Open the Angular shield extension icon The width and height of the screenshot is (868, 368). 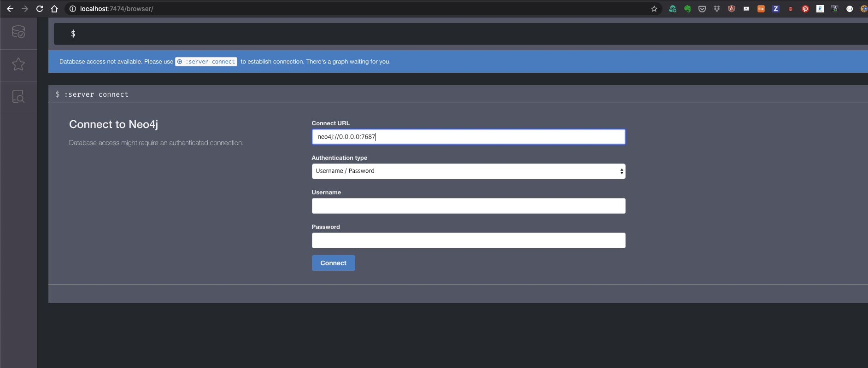click(732, 9)
